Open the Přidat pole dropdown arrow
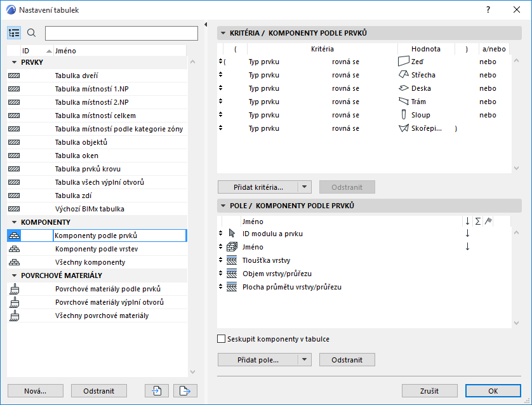532x405 pixels. click(x=305, y=360)
